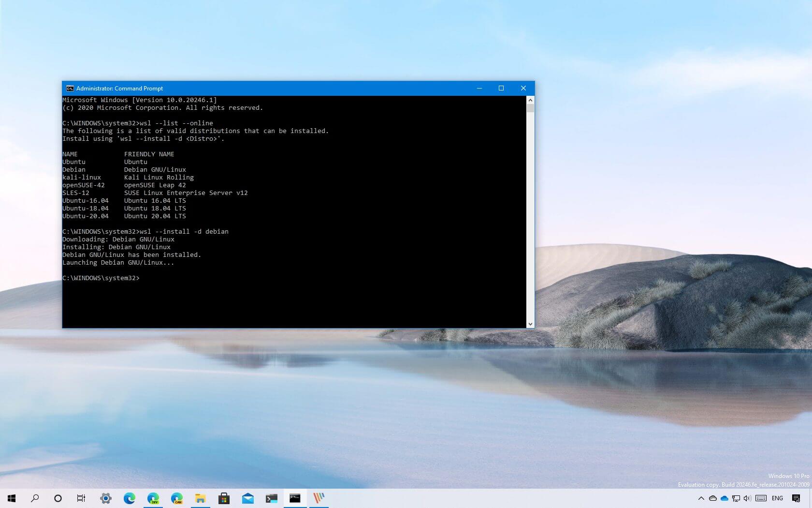The width and height of the screenshot is (812, 508).
Task: Launch Edge Dev from the taskbar
Action: pos(153,498)
